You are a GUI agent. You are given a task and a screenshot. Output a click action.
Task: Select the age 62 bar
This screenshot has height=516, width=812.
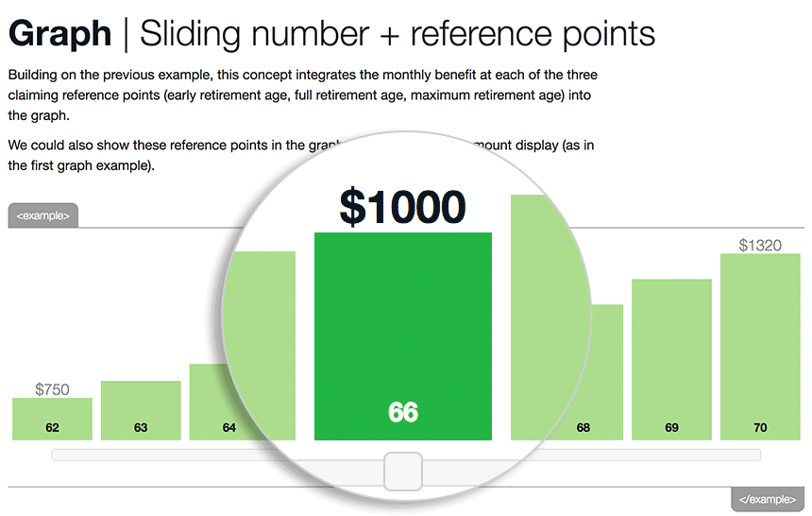tap(52, 419)
